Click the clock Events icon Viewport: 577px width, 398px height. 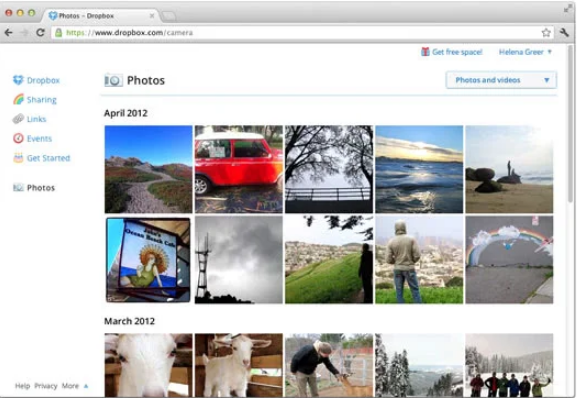pos(18,138)
